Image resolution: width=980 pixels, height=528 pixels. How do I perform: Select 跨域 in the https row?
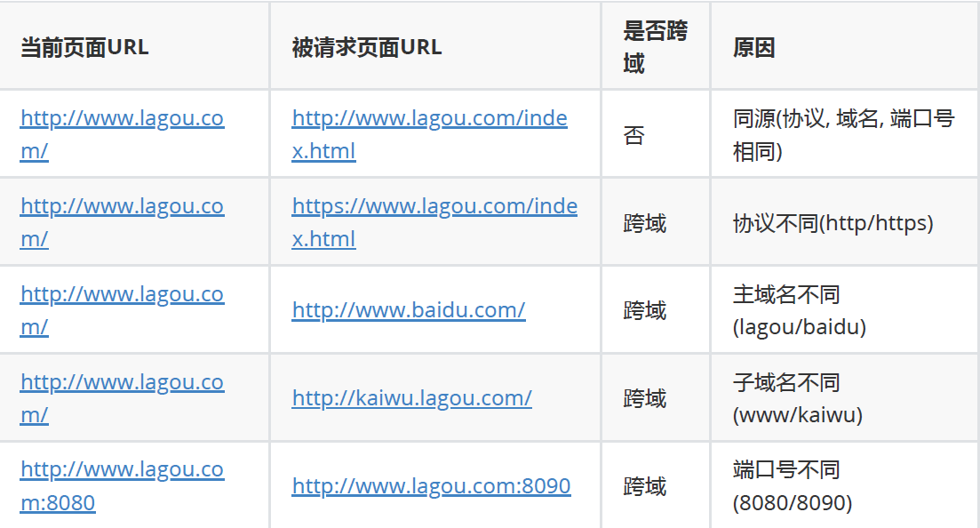tap(645, 223)
